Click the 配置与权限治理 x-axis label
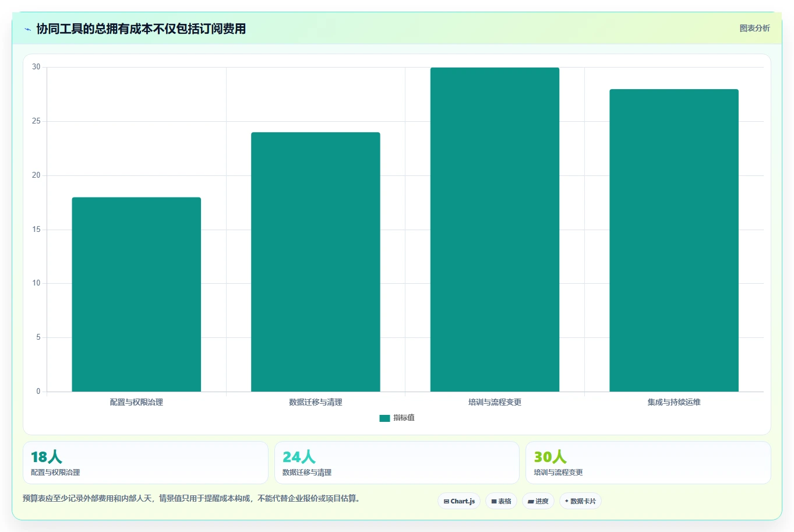Screen dimensions: 794x532 click(136, 402)
